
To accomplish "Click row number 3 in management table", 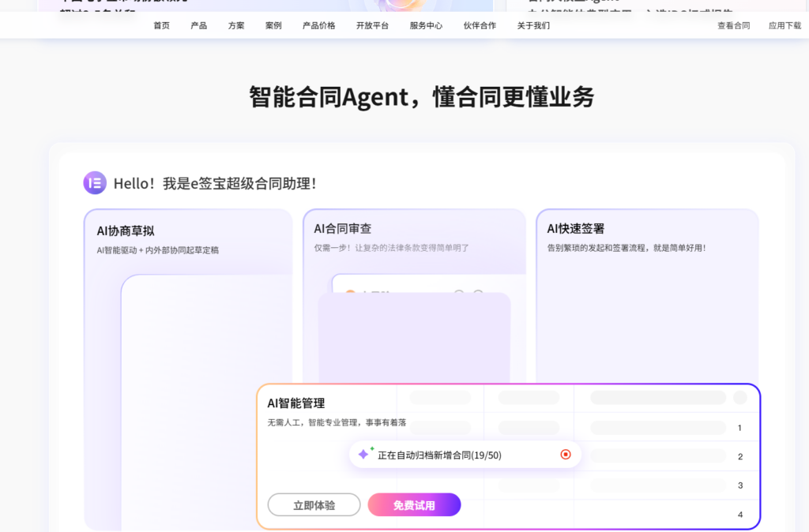I will click(740, 485).
